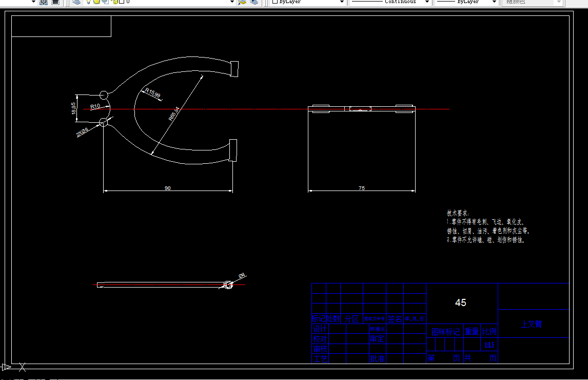Click the 比例 label in title block
Viewport: 588px width, 380px height.
click(489, 332)
